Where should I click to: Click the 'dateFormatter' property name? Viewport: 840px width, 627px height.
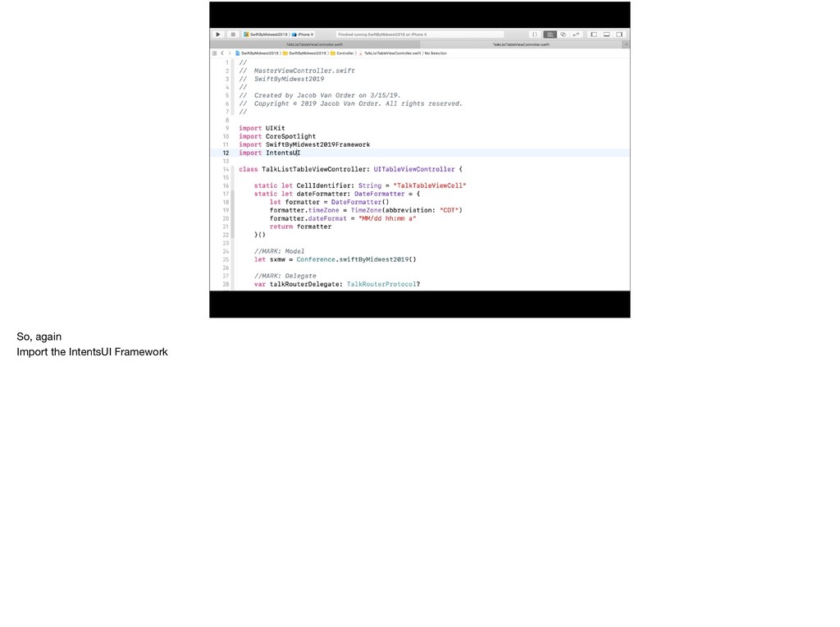(322, 194)
